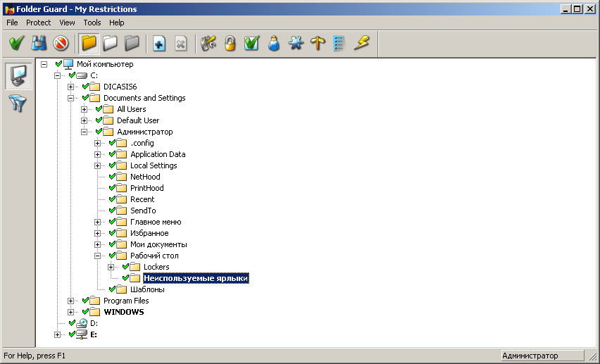Open the Tools menu

coord(92,23)
